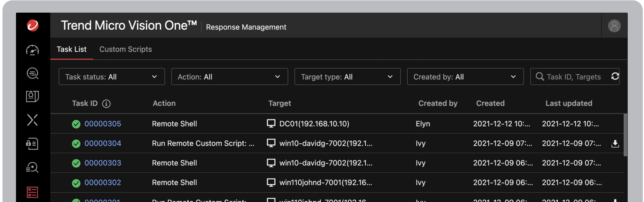Click the Action column header

164,103
